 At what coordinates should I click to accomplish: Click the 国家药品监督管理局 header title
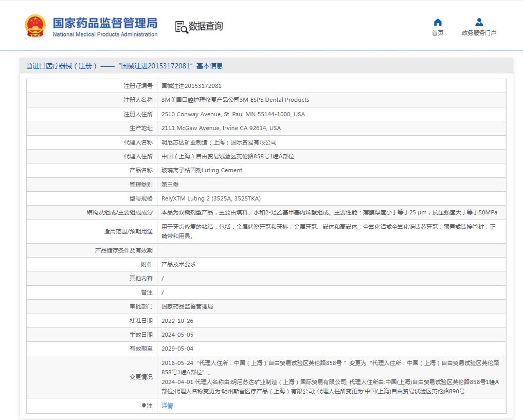coord(105,23)
